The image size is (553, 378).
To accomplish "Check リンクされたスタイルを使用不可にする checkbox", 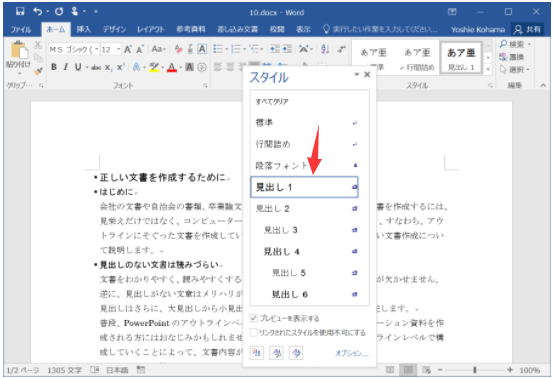I will coord(253,333).
